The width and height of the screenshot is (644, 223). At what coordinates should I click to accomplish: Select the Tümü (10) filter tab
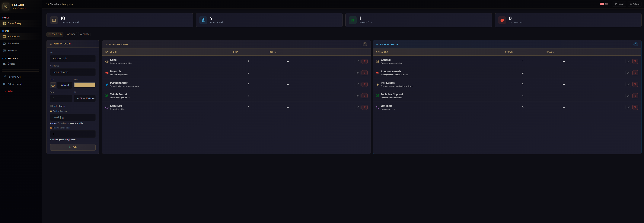pos(55,34)
